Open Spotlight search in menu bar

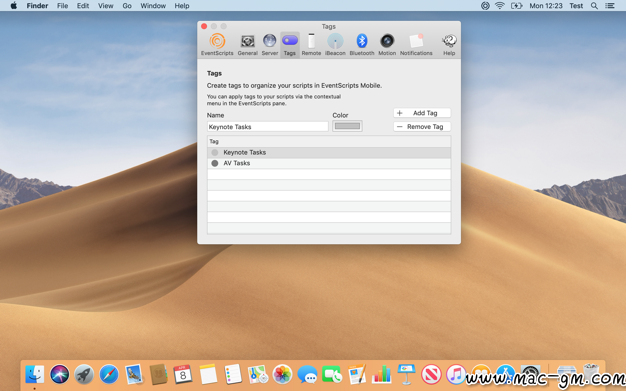[594, 6]
